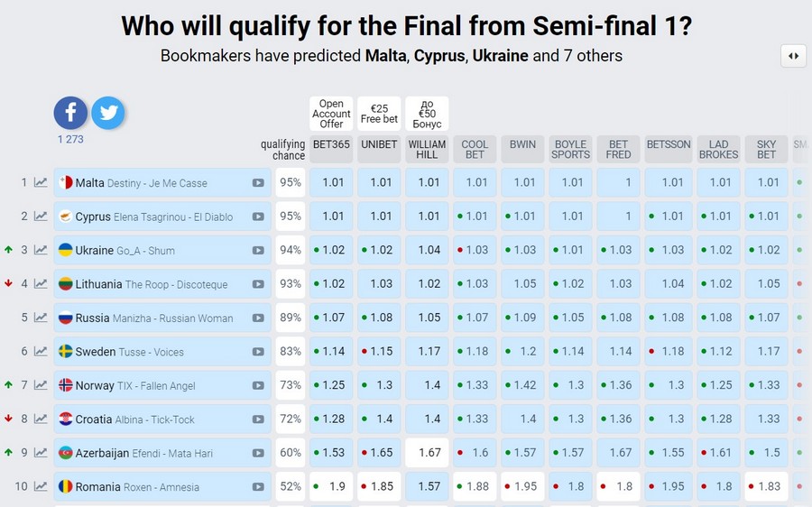The width and height of the screenshot is (812, 507).
Task: Click the Twitter share icon
Action: tap(108, 113)
